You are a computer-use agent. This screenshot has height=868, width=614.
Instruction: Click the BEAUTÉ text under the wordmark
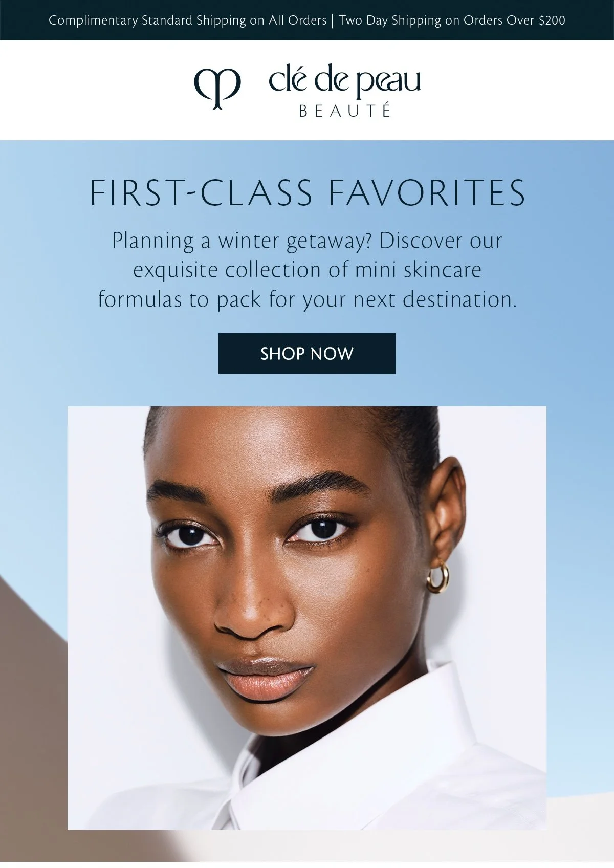[x=345, y=111]
